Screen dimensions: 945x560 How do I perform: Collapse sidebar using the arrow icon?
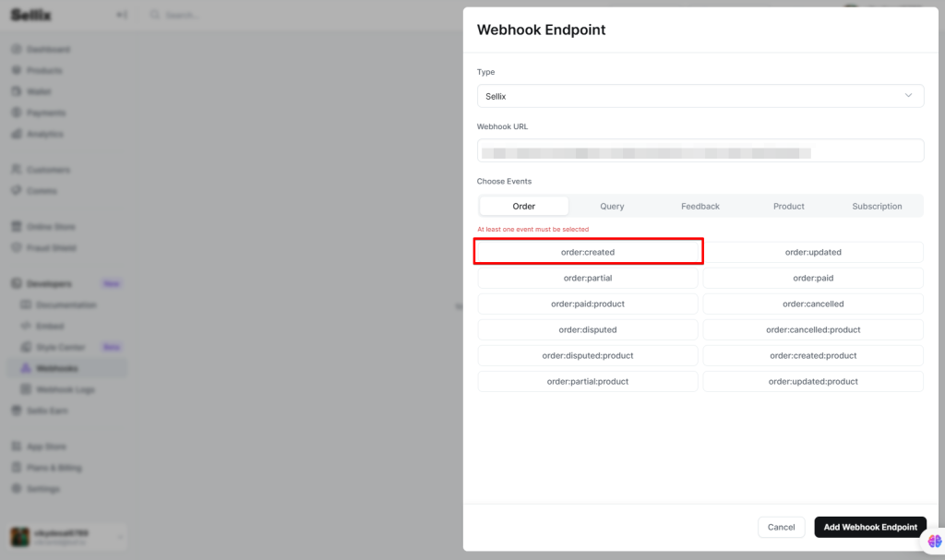pyautogui.click(x=122, y=15)
